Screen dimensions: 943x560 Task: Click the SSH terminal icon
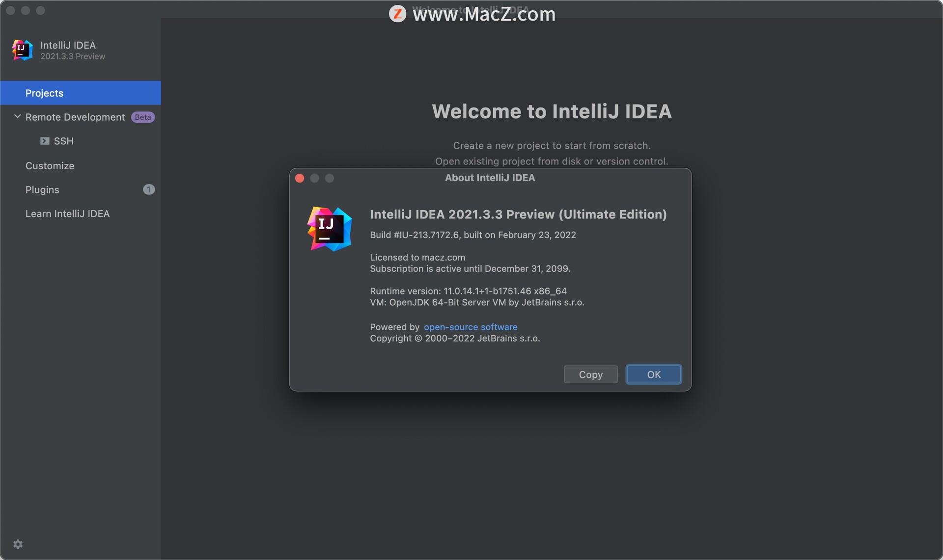click(x=45, y=141)
